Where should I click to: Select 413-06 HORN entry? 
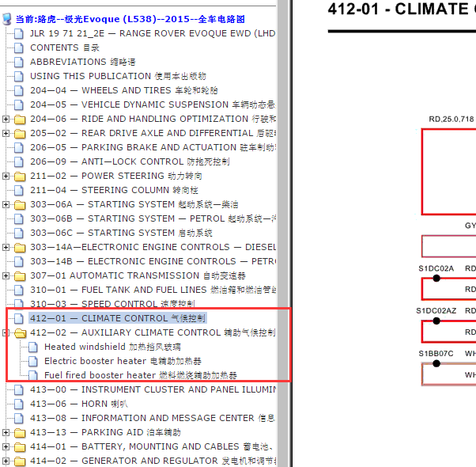(x=78, y=404)
